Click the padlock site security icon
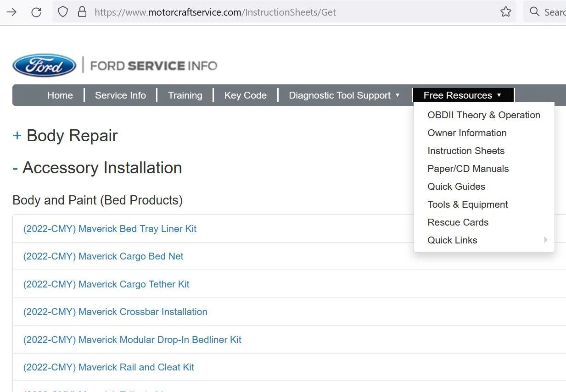 click(82, 12)
